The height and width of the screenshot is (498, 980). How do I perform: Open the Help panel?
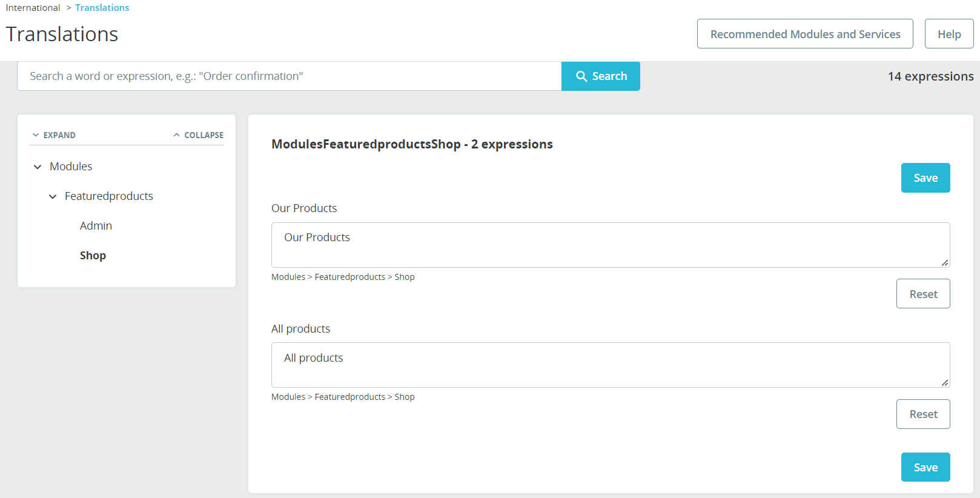[x=949, y=34]
